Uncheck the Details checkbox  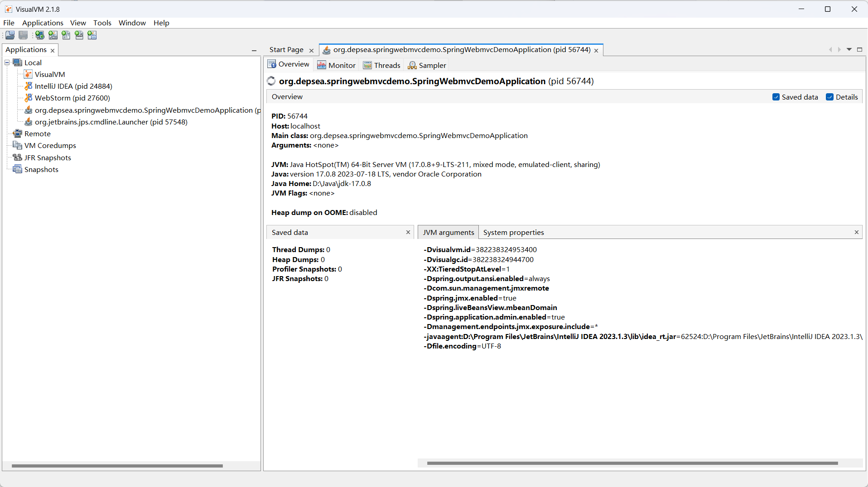click(x=829, y=97)
